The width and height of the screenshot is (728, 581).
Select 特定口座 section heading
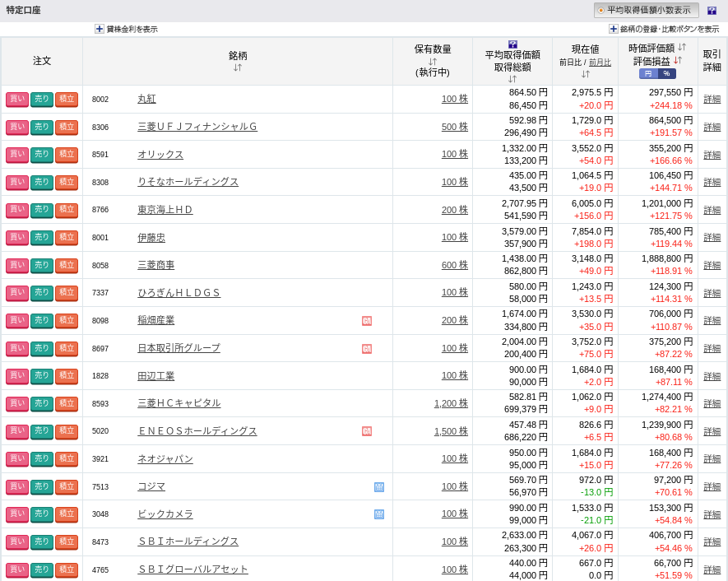24,10
